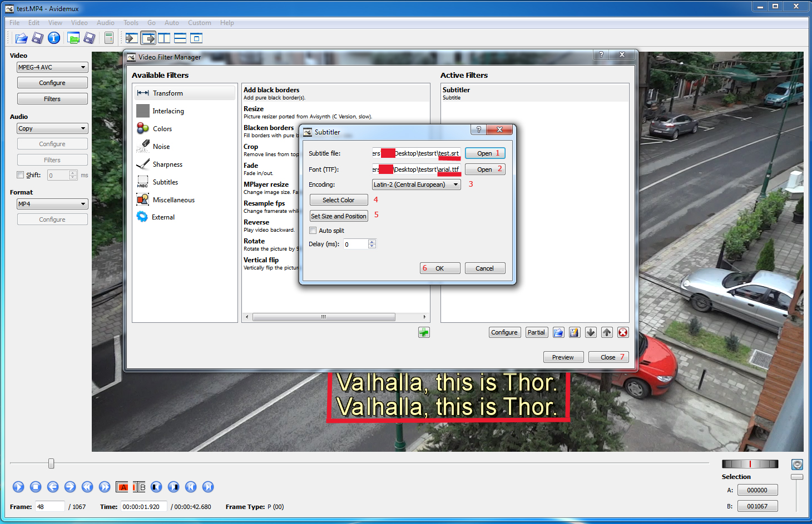Viewport: 812px width, 524px height.
Task: Open the Encoding dropdown showing Latin-2
Action: 417,184
